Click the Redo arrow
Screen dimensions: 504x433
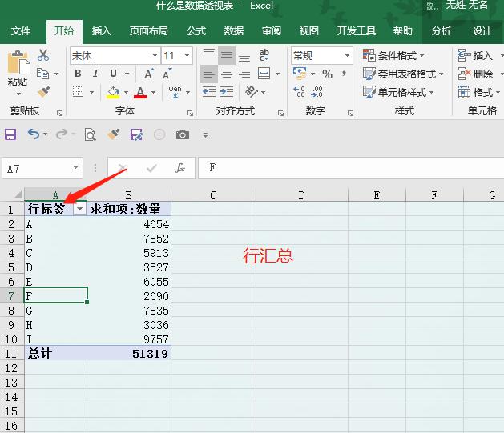[x=62, y=134]
